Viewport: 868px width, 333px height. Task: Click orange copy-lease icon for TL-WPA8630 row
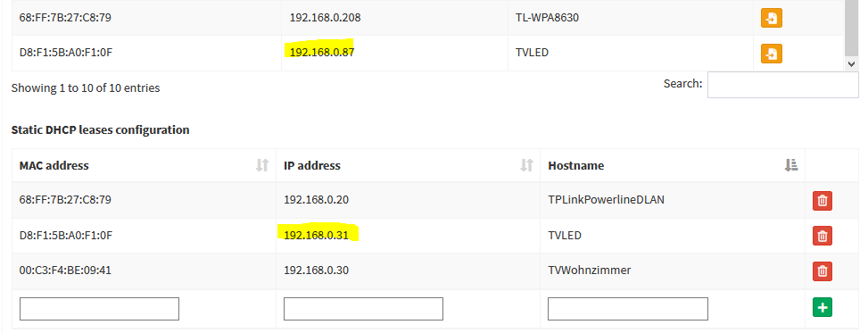771,18
